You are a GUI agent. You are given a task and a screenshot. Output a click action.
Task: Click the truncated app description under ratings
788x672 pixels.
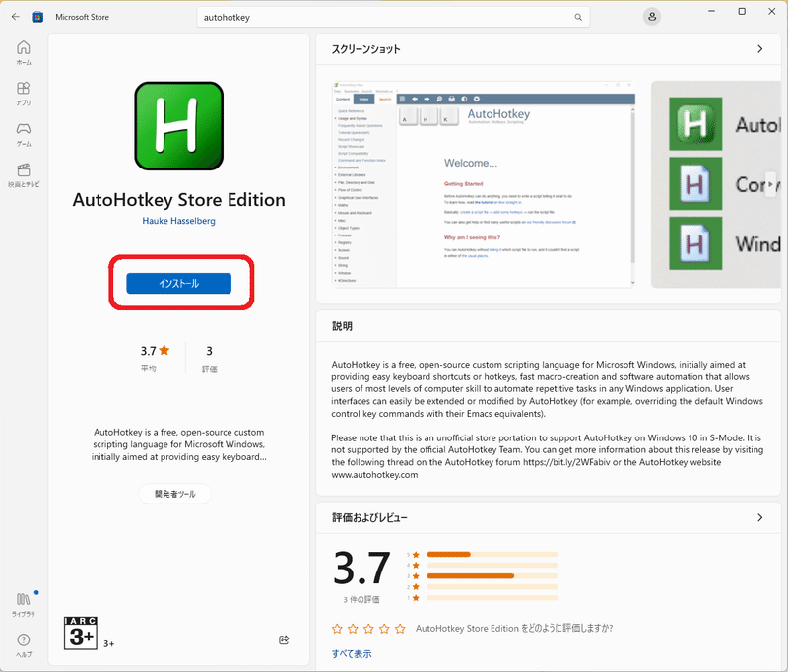coord(179,444)
